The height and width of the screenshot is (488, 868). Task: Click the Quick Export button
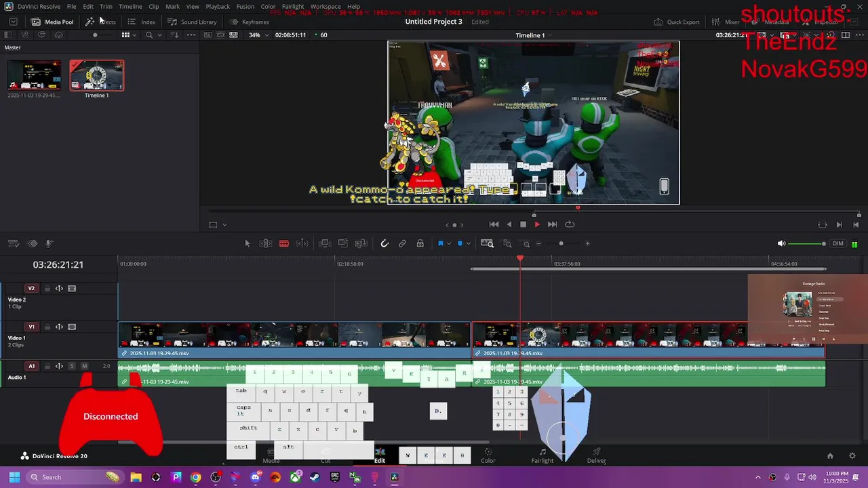677,22
